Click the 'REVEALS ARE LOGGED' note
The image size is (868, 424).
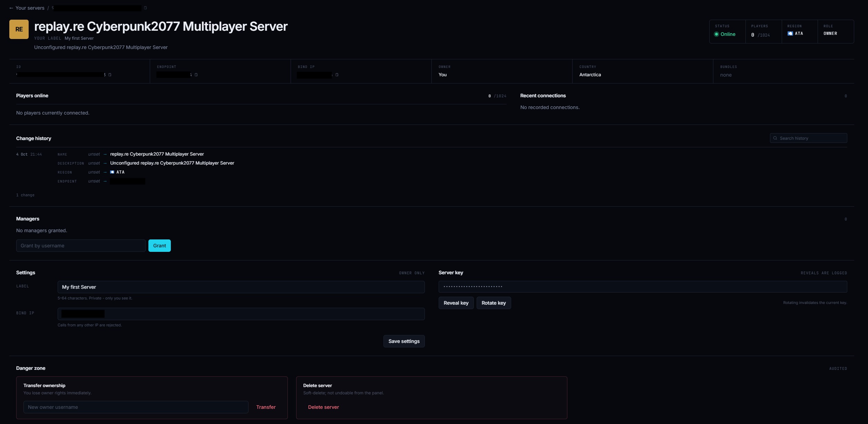pyautogui.click(x=824, y=273)
